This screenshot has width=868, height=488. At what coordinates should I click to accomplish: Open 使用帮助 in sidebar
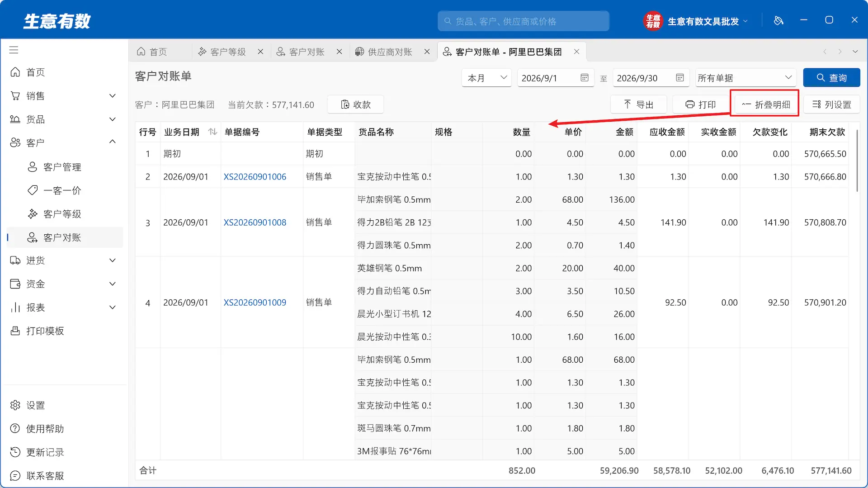point(63,429)
